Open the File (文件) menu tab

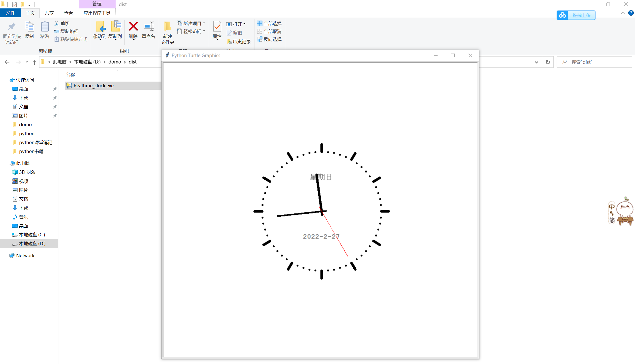tap(10, 13)
